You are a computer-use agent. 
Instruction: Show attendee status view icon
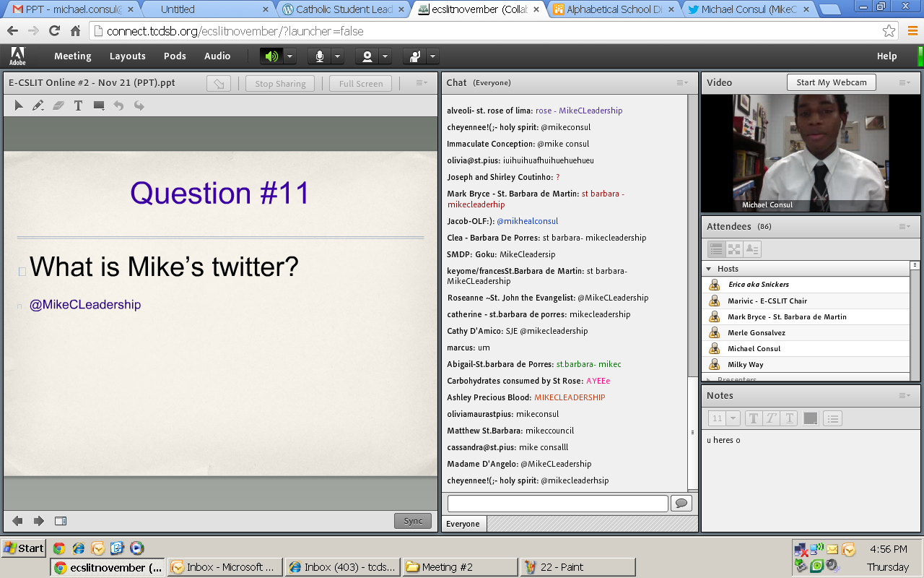pos(752,249)
